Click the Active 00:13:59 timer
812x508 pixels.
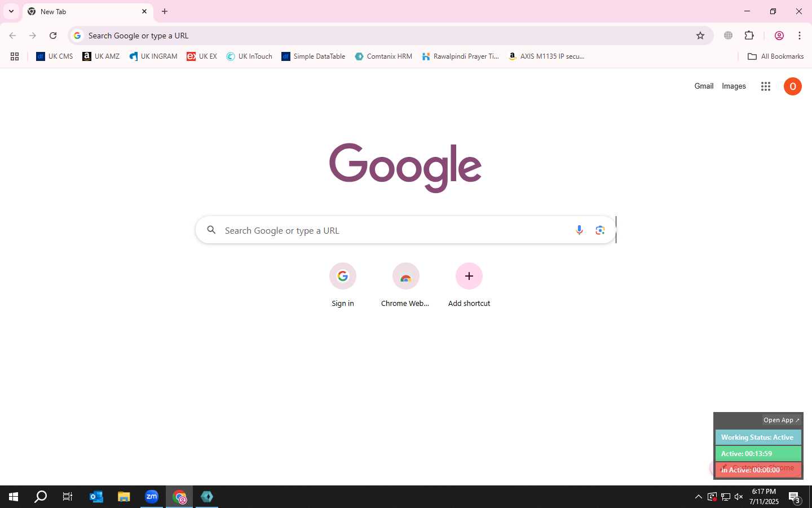pyautogui.click(x=758, y=453)
